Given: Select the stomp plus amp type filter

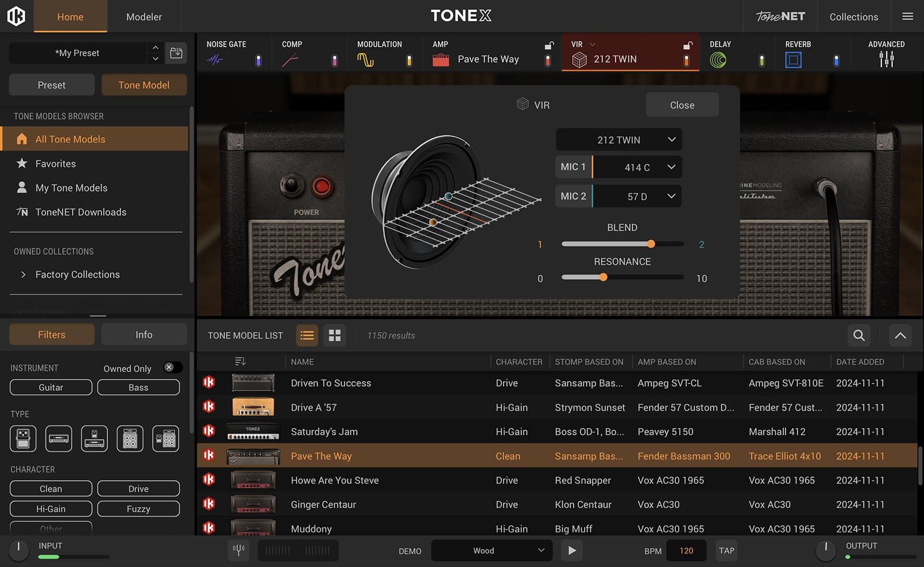Looking at the screenshot, I should (x=95, y=438).
